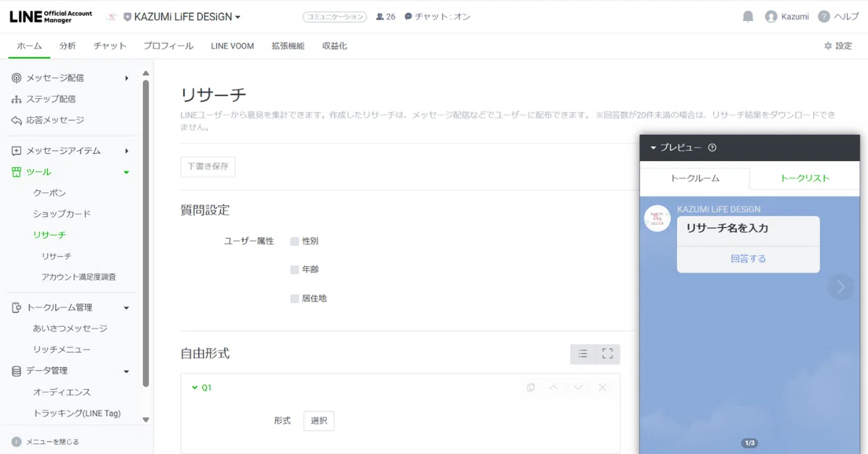Switch preview to トークルーム tab
The width and height of the screenshot is (868, 454).
[695, 178]
